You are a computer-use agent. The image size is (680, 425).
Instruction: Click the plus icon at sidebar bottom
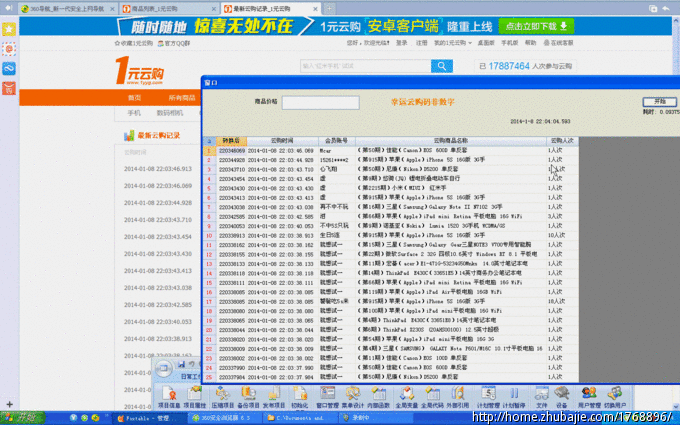click(9, 404)
